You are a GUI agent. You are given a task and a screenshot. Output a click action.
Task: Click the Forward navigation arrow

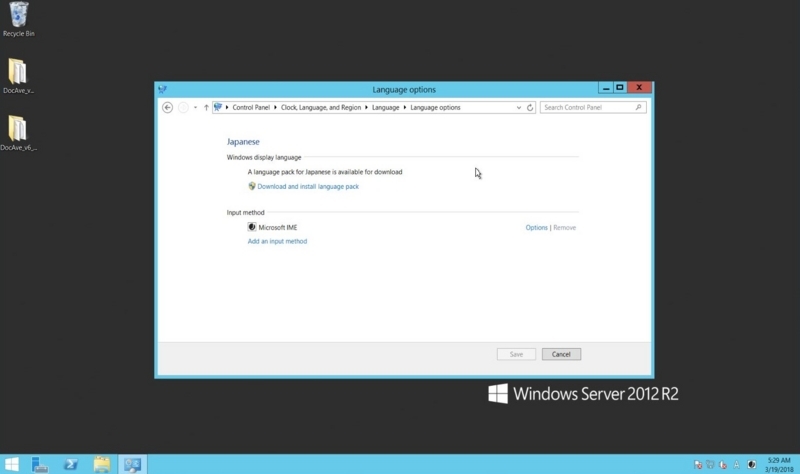point(183,108)
